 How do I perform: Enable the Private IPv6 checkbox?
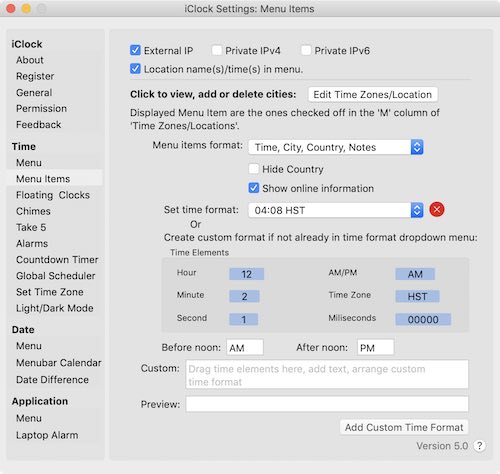click(x=306, y=50)
